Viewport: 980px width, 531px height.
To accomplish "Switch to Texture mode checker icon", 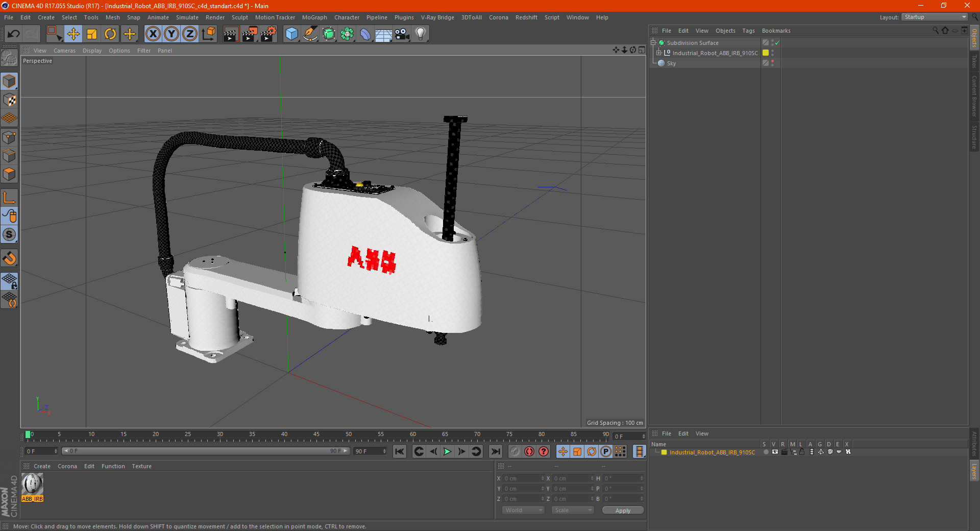I will 9,100.
